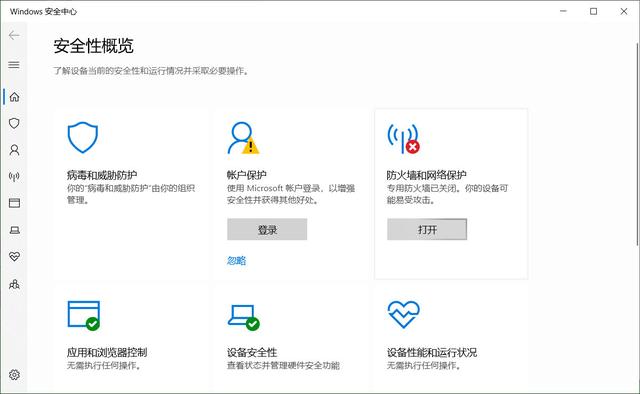The width and height of the screenshot is (640, 394).
Task: Close the Windows 安全中心 window
Action: [624, 11]
